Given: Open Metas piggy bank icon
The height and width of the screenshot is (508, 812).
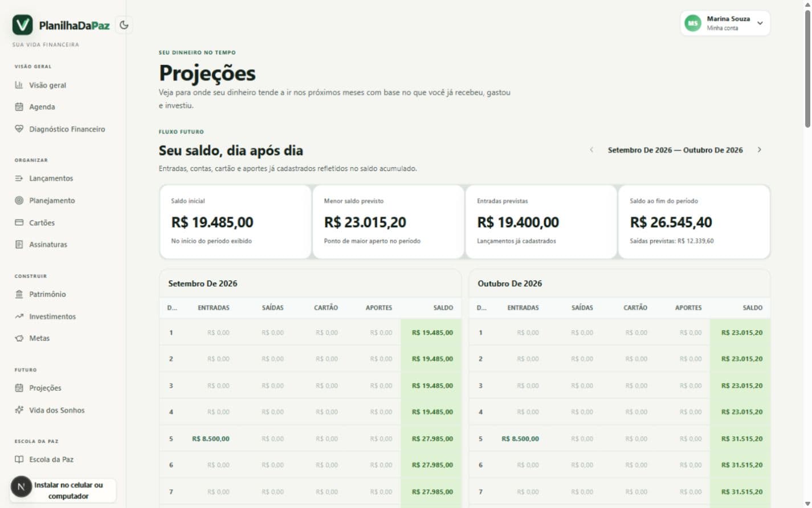Looking at the screenshot, I should 19,338.
